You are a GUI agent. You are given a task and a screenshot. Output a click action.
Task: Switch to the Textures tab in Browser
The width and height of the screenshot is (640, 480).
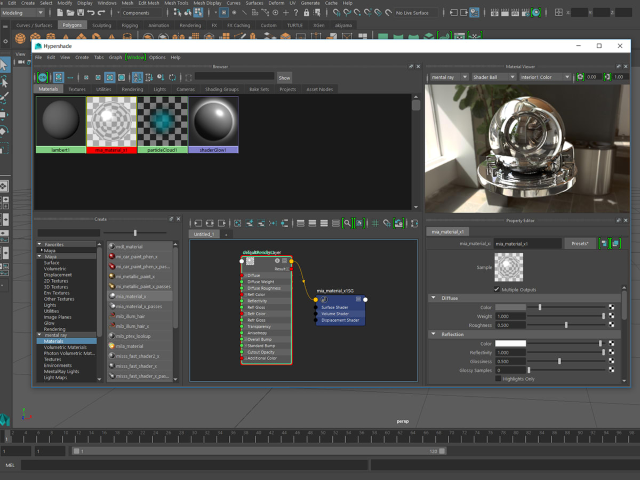(x=77, y=89)
